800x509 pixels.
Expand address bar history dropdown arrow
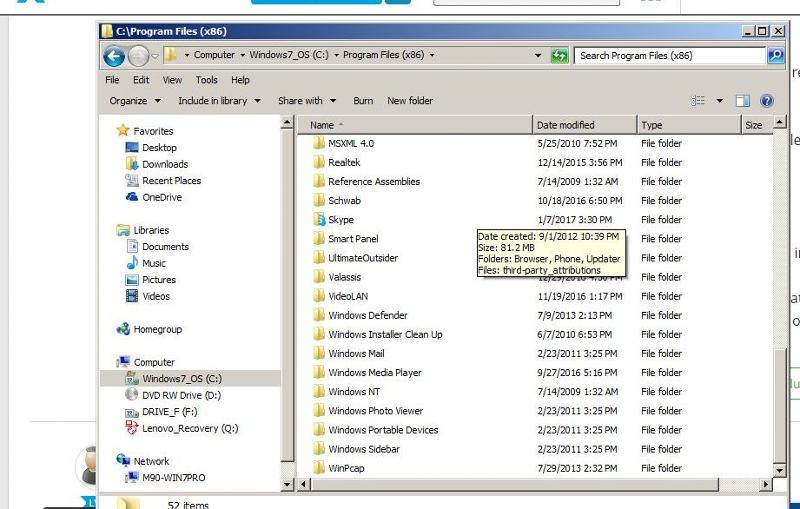point(538,55)
